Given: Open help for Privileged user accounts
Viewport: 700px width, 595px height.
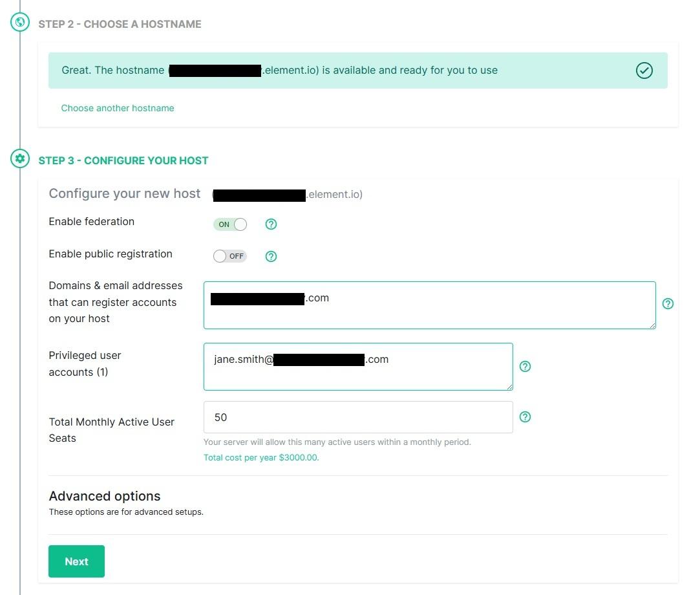Looking at the screenshot, I should pyautogui.click(x=525, y=366).
